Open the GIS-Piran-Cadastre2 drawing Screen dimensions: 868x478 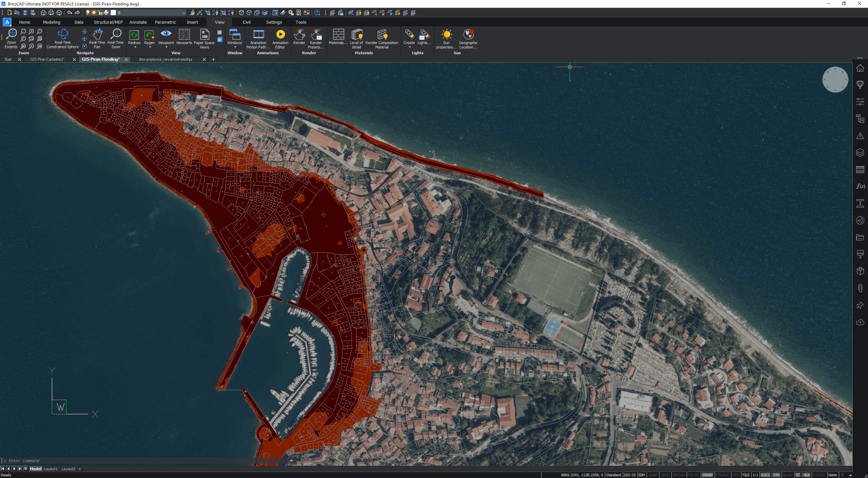[47, 59]
